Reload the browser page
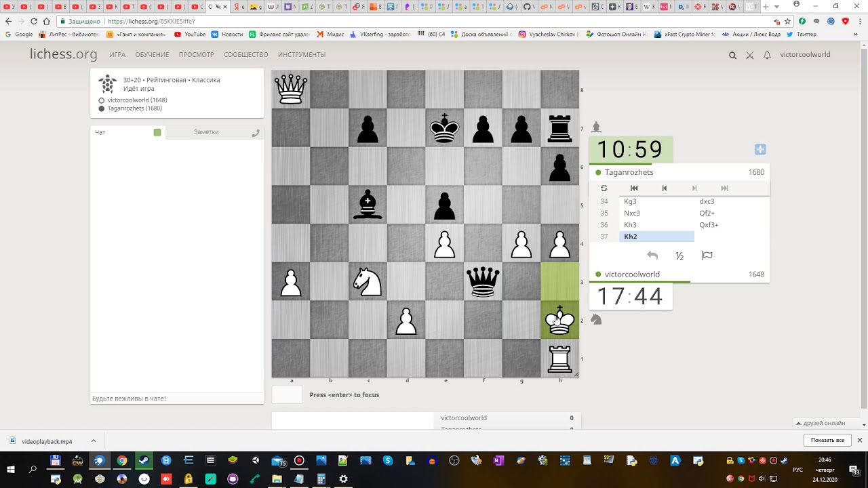868x488 pixels. pyautogui.click(x=34, y=22)
